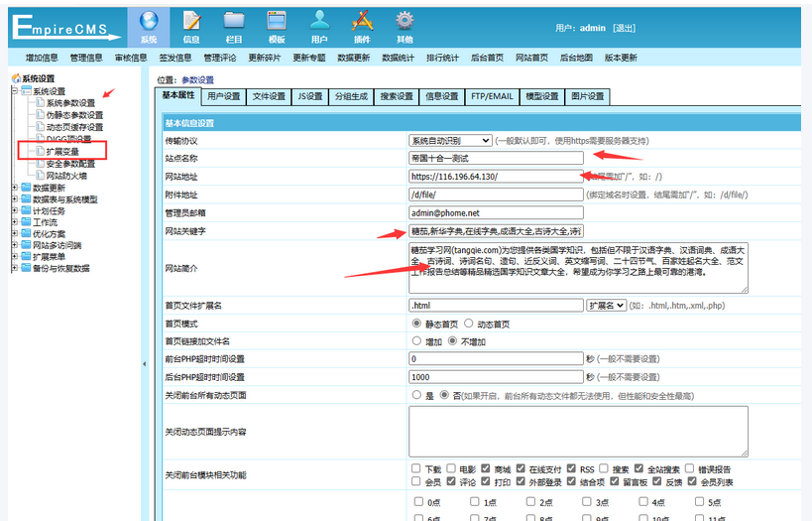Expand the 备份与恢复数据 tree node
The image size is (812, 521).
[x=15, y=268]
